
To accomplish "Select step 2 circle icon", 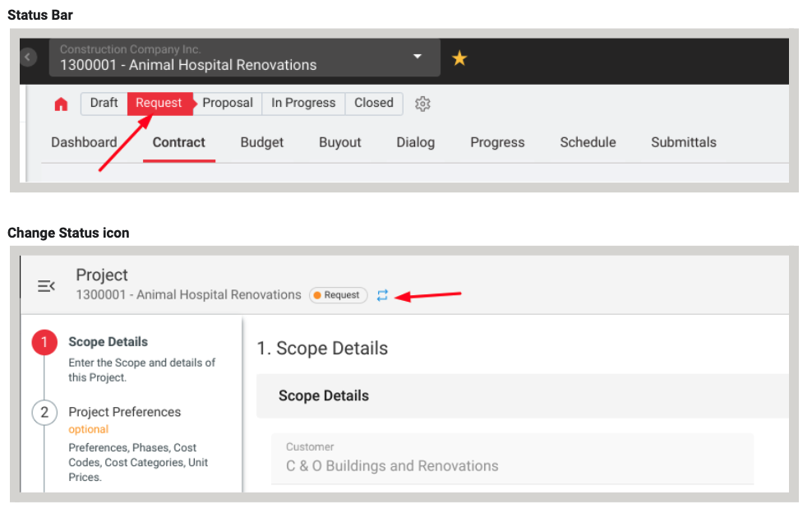I will click(44, 412).
